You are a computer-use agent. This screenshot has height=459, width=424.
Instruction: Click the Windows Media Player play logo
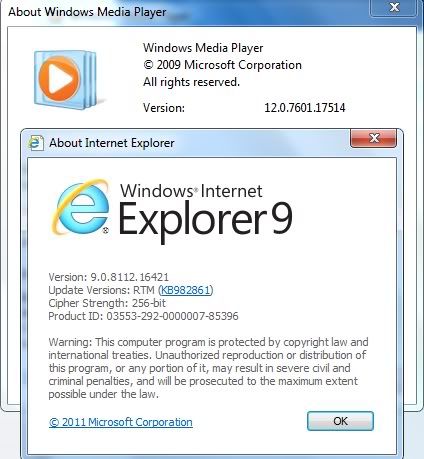tap(66, 80)
